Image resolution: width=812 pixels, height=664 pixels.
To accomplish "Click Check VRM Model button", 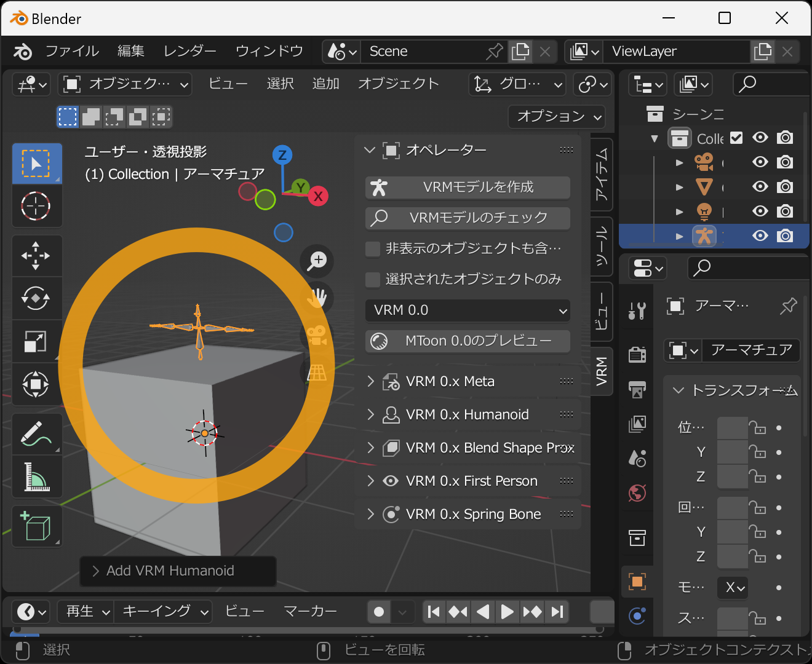I will tap(468, 218).
